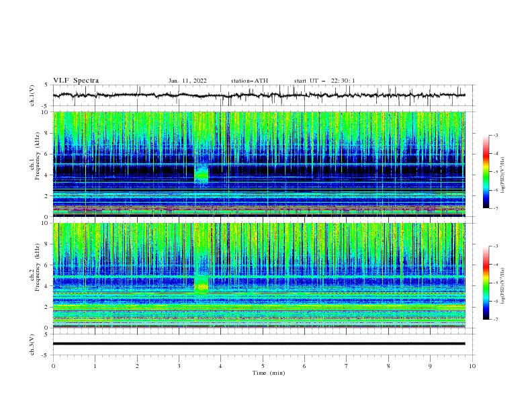The image size is (532, 411).
Task: Click the log(PSD) label next to ch.1 colorbar
Action: point(503,175)
